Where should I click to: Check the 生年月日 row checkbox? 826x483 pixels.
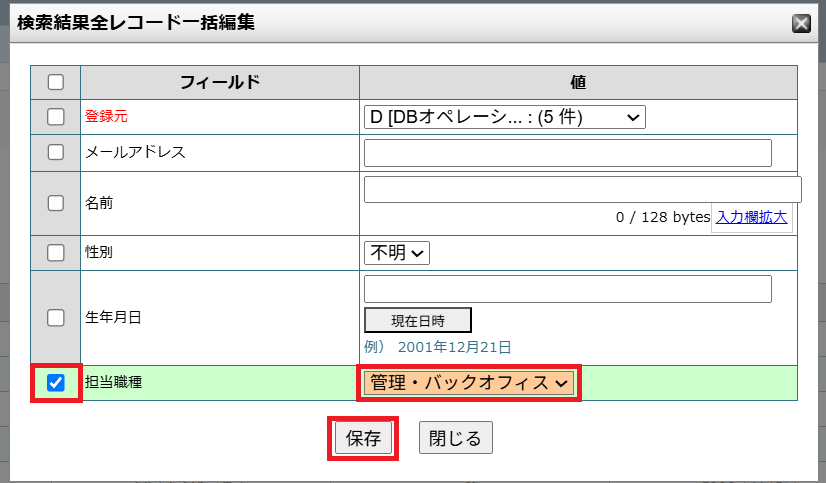tap(56, 317)
